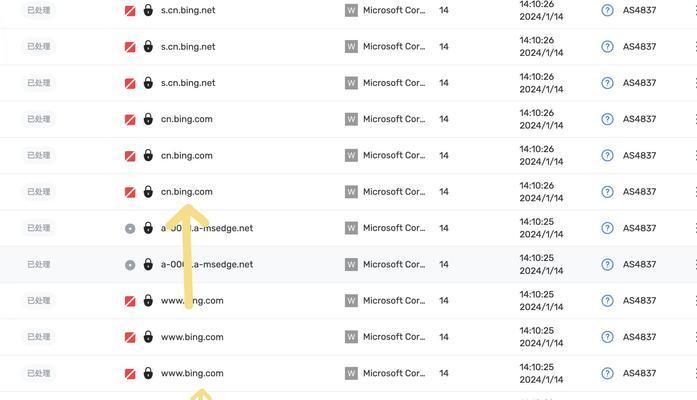Click the W organization icon on the third cn.bing.com row
This screenshot has height=400, width=697.
pyautogui.click(x=351, y=192)
